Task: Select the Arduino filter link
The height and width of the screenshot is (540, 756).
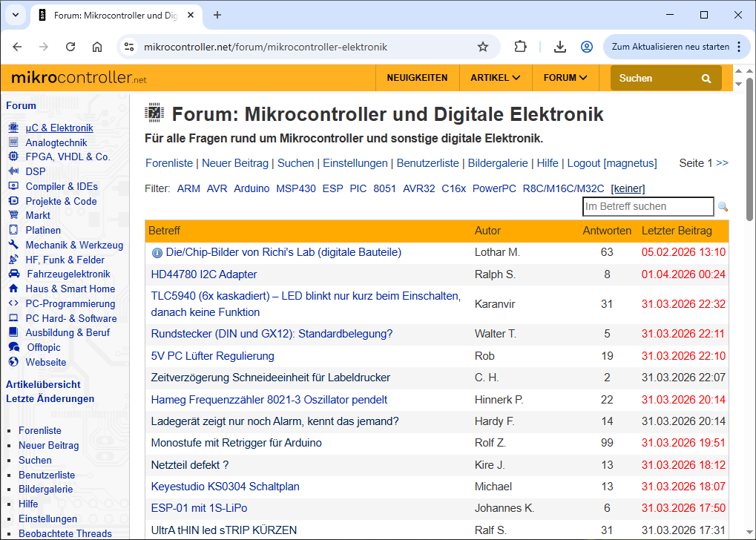Action: pos(252,188)
